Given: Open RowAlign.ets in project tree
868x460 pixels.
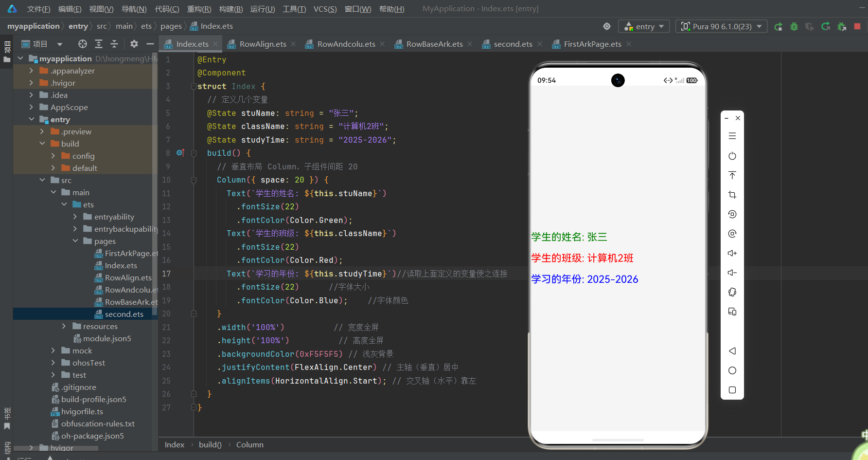Looking at the screenshot, I should (x=128, y=277).
